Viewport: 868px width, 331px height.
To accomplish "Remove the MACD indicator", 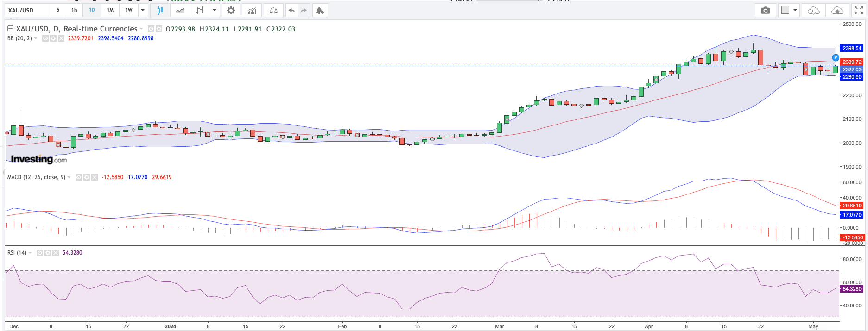I will coord(95,177).
